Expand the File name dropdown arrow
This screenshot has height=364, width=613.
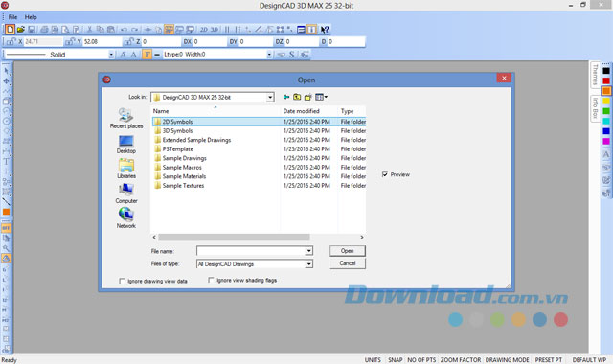[308, 251]
